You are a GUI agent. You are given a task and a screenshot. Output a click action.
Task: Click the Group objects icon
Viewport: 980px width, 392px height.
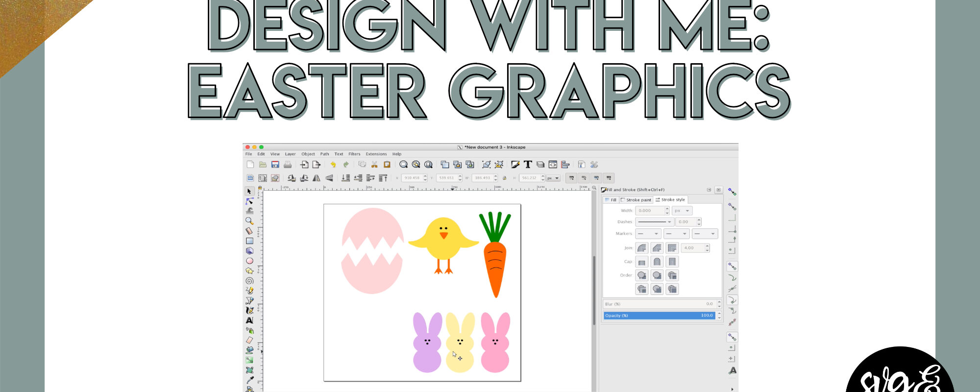tap(486, 165)
